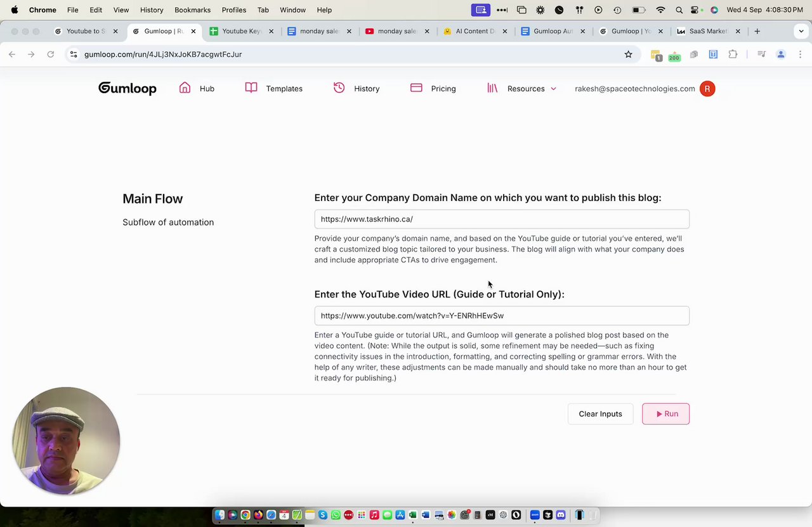Click the address bar URL
This screenshot has width=812, height=527.
pyautogui.click(x=163, y=55)
